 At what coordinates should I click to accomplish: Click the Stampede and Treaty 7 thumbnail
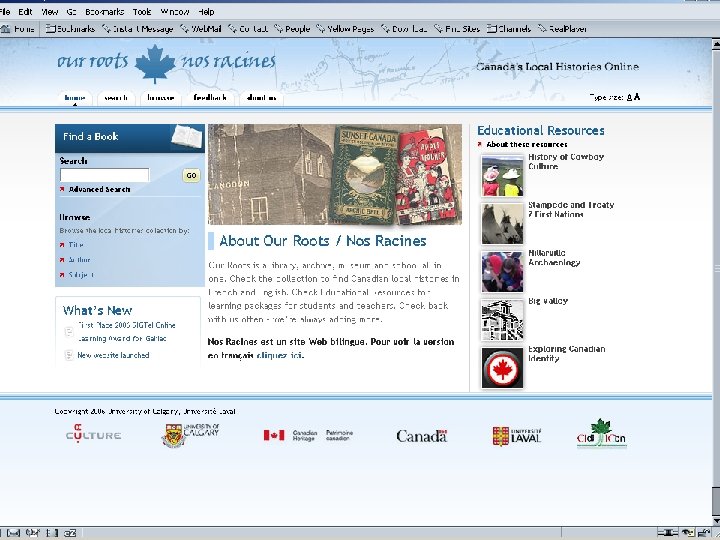502,224
